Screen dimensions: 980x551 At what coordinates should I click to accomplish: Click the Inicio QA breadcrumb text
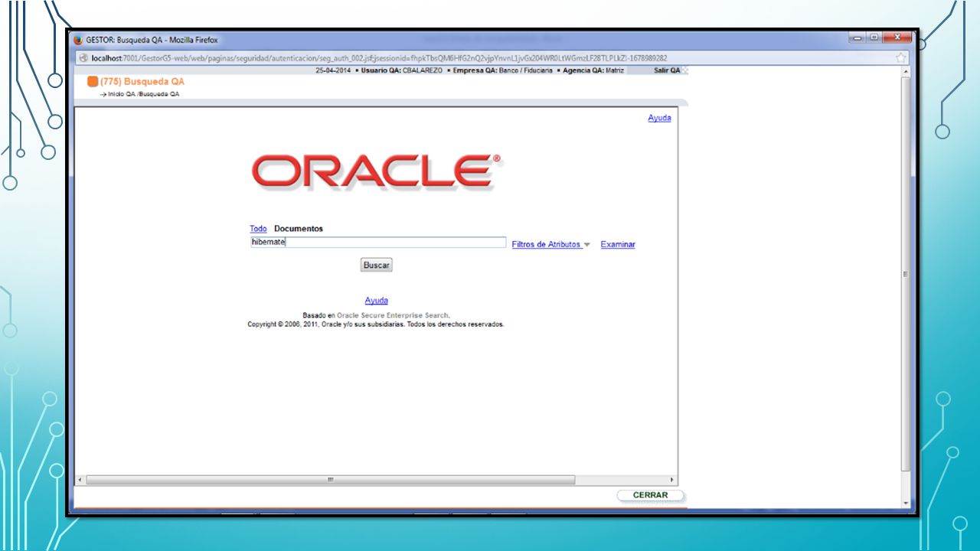pos(121,94)
